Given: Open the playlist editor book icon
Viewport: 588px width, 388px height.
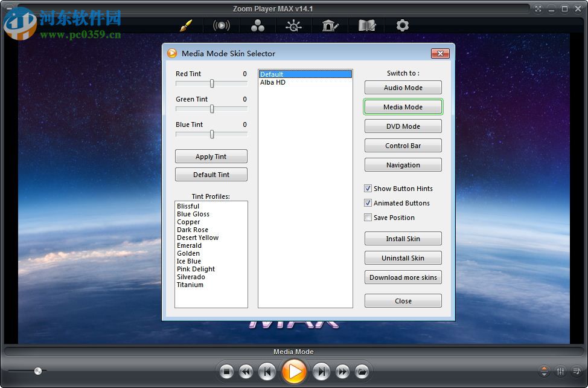Looking at the screenshot, I should pyautogui.click(x=366, y=25).
